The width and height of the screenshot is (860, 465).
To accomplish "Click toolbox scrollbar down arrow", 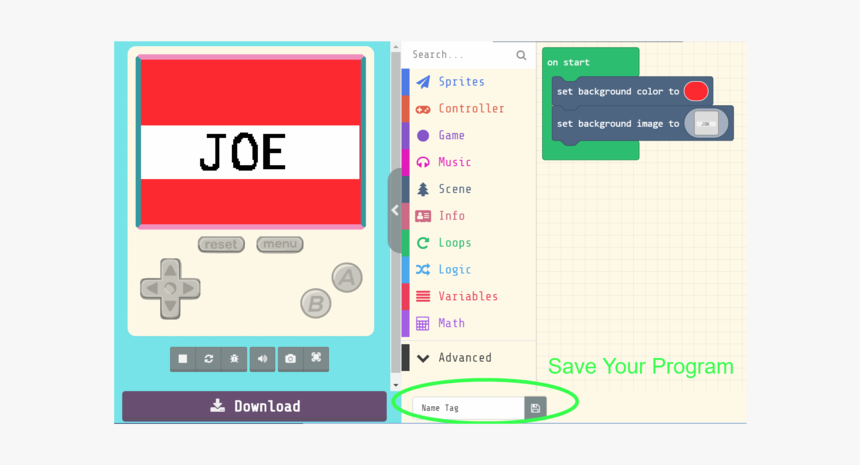I will pos(396,385).
